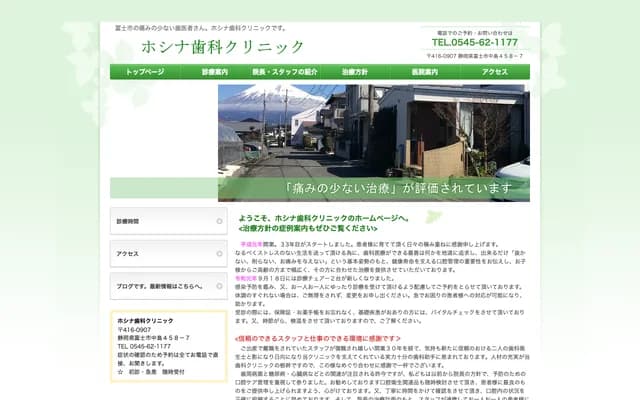The height and width of the screenshot is (400, 640).
Task: Click the circle icon on 診療時間 button
Action: pyautogui.click(x=219, y=221)
